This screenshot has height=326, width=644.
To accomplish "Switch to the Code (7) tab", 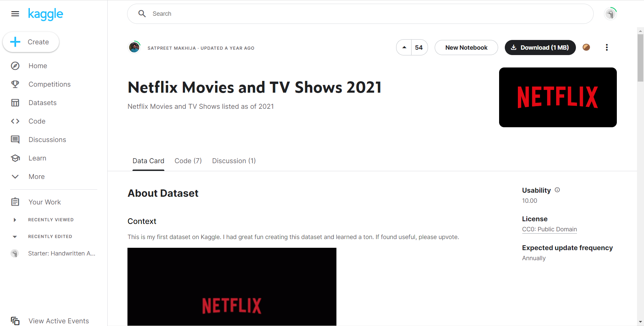I will (188, 161).
